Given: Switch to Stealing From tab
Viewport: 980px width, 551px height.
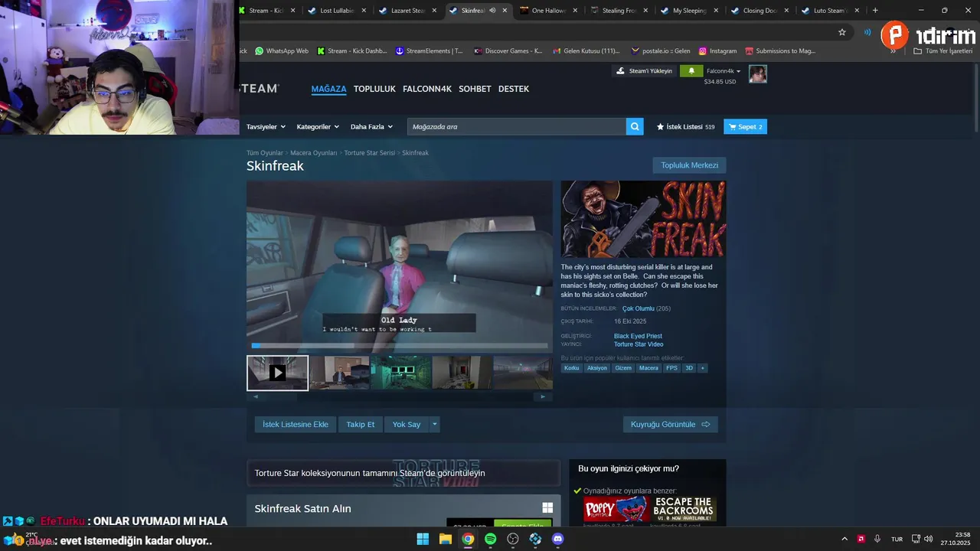Looking at the screenshot, I should (619, 11).
